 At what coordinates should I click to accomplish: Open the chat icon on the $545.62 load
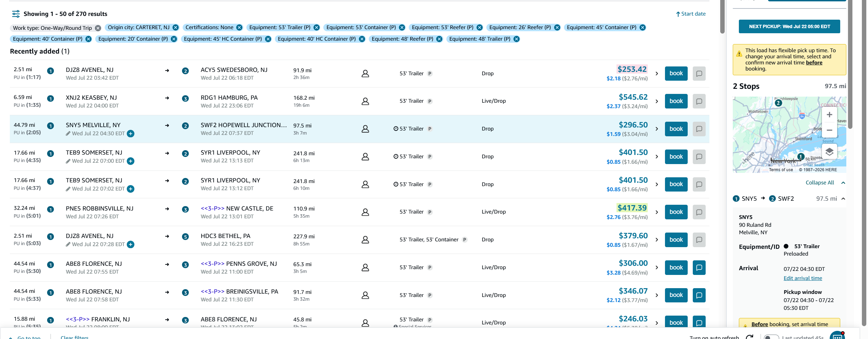(x=699, y=101)
